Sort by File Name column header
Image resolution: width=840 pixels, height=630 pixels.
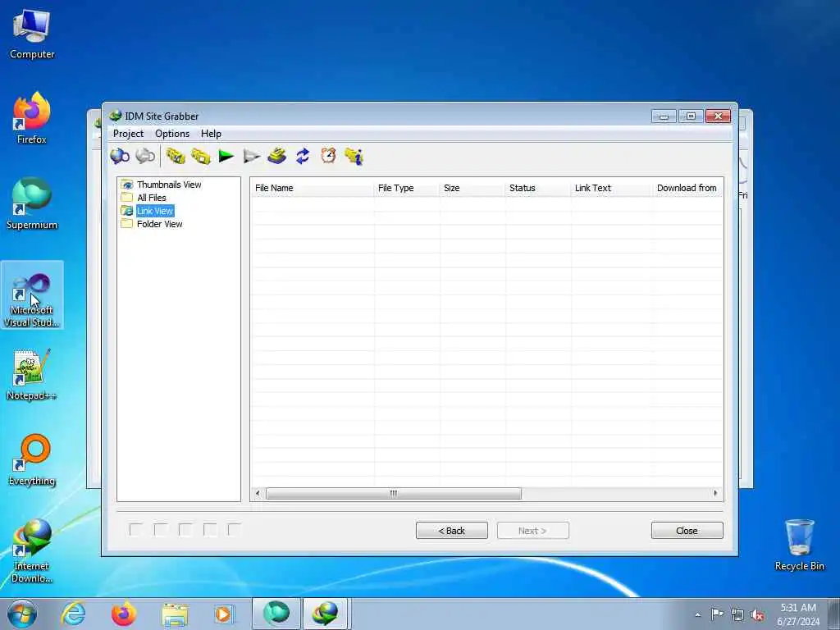312,188
